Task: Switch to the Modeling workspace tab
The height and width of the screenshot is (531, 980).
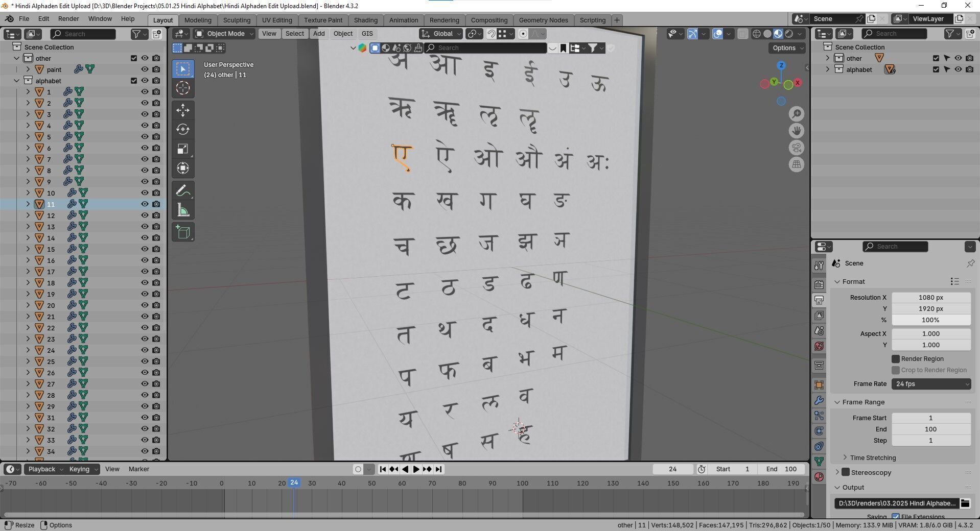Action: [198, 20]
